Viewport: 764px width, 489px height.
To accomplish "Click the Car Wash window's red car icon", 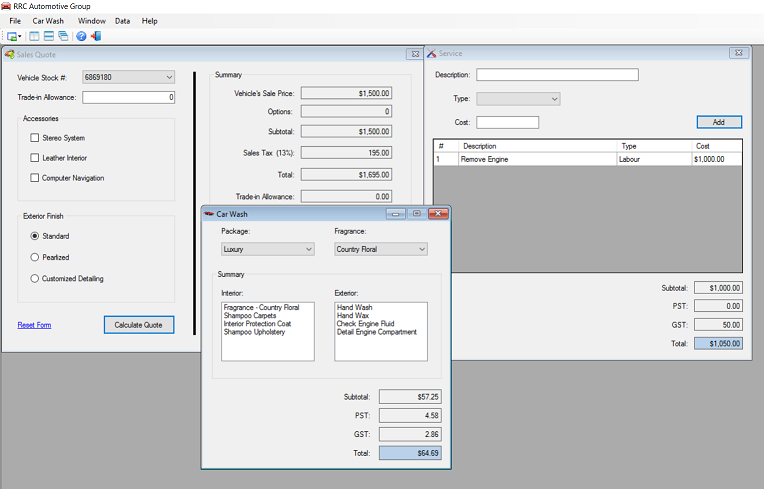I will coord(209,214).
